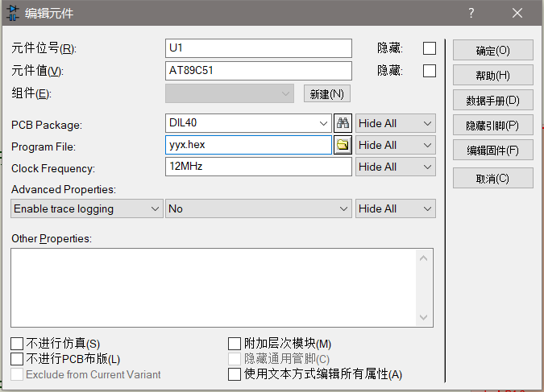Viewport: 544px width, 392px height.
Task: Click the Other Properties label
Action: [x=52, y=239]
